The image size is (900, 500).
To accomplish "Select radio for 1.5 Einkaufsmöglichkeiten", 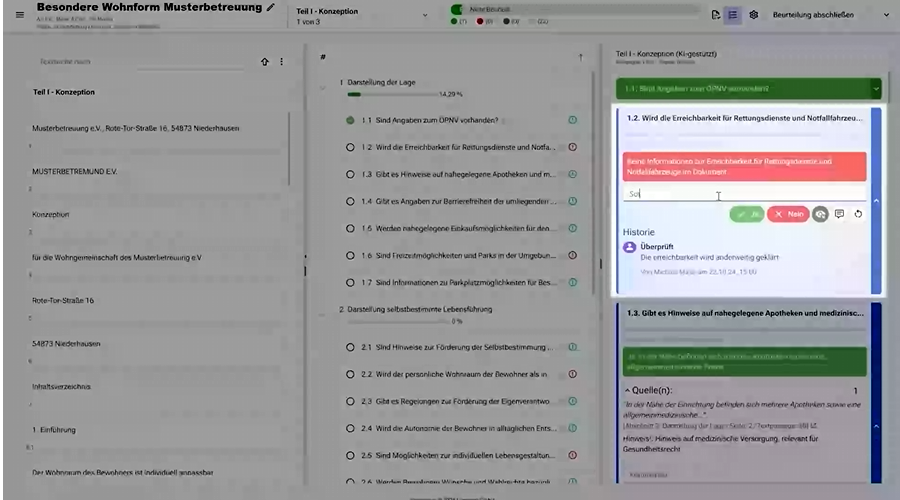I will [x=350, y=228].
